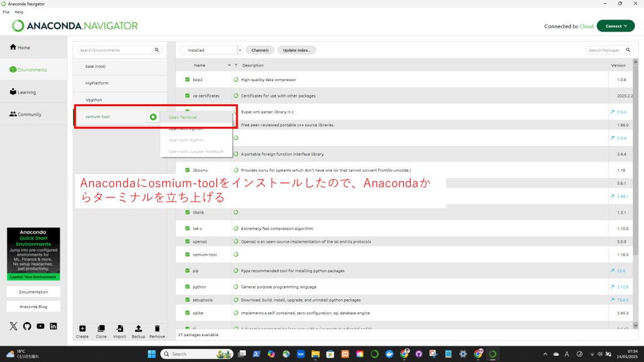This screenshot has width=644, height=362.
Task: Open the GitHub icon link in sidebar
Action: [27, 326]
